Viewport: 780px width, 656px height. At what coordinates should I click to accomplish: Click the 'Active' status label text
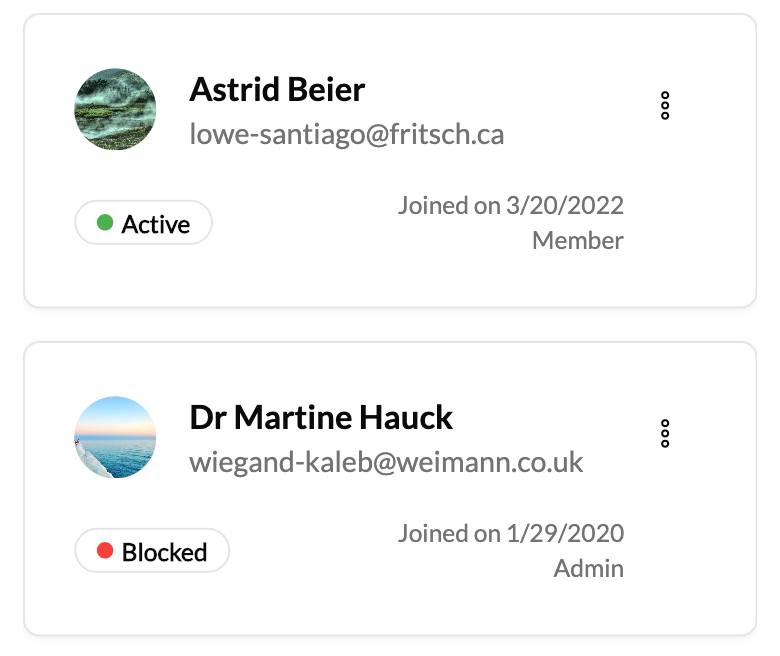pos(156,224)
